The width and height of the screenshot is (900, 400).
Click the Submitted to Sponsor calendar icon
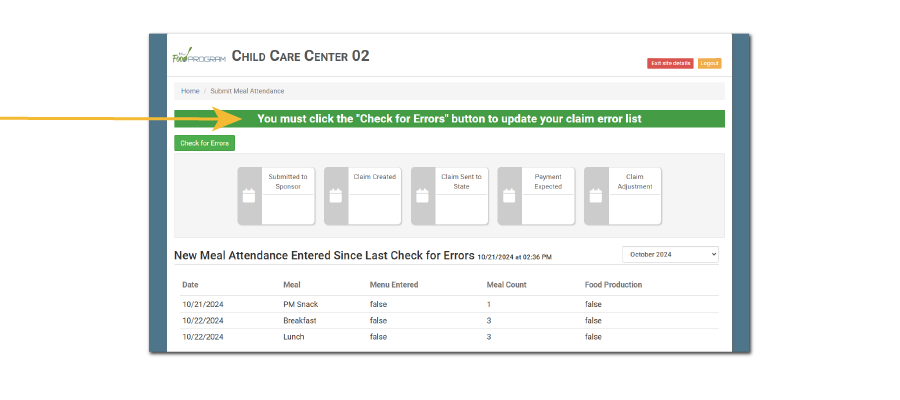[x=249, y=196]
